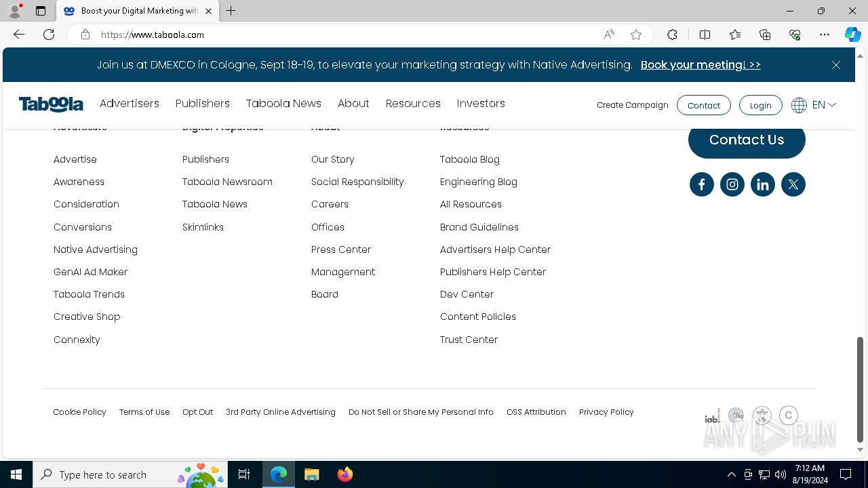Viewport: 868px width, 488px height.
Task: Toggle Split screen view
Action: click(705, 35)
